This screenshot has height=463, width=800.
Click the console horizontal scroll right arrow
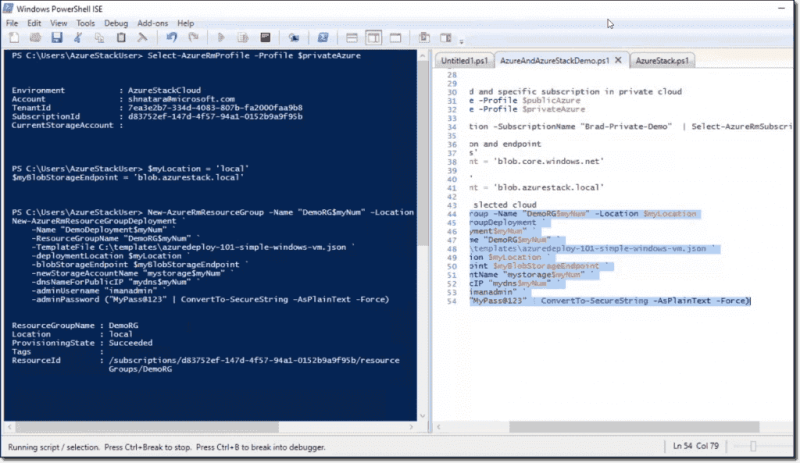click(411, 426)
